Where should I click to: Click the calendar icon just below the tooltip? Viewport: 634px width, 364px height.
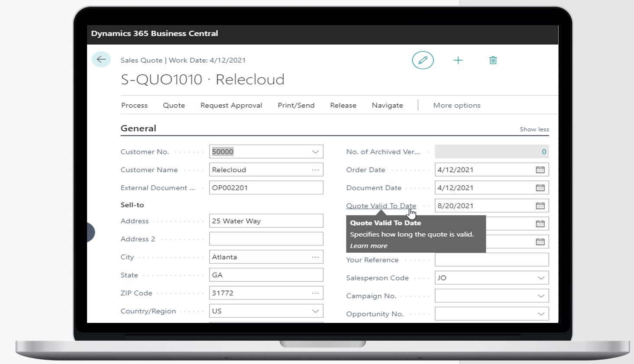tap(540, 242)
